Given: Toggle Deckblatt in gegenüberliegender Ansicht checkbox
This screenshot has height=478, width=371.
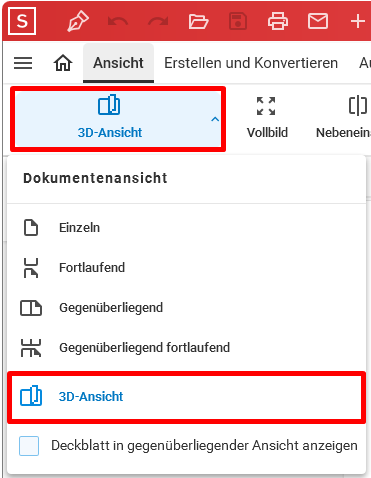Looking at the screenshot, I should click(29, 446).
